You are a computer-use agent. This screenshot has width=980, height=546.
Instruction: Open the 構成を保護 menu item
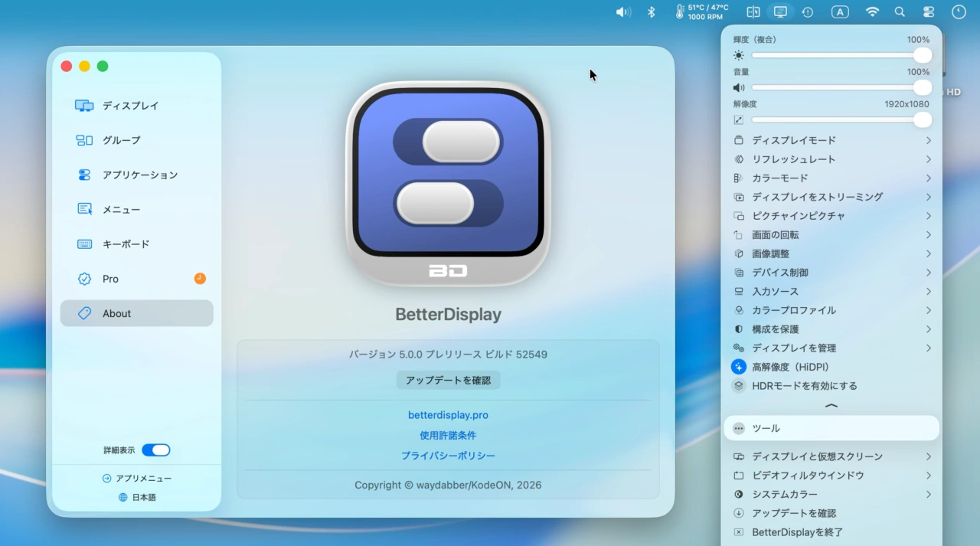(831, 329)
